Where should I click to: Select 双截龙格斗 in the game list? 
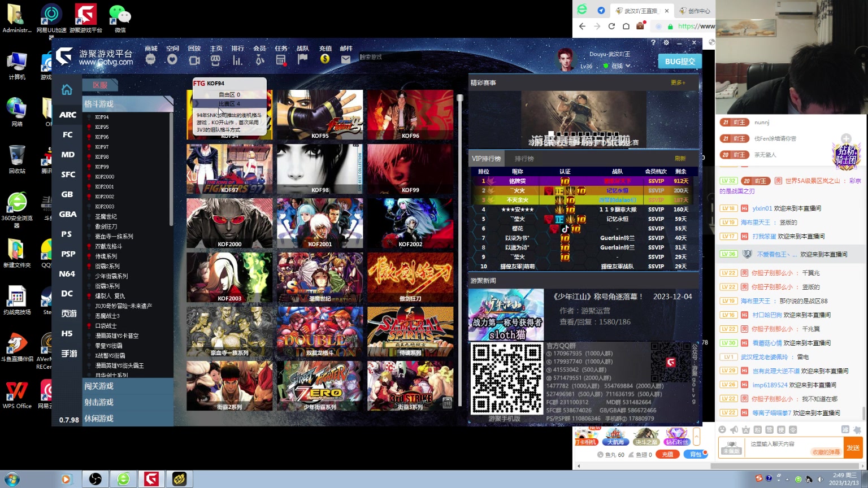click(x=108, y=246)
